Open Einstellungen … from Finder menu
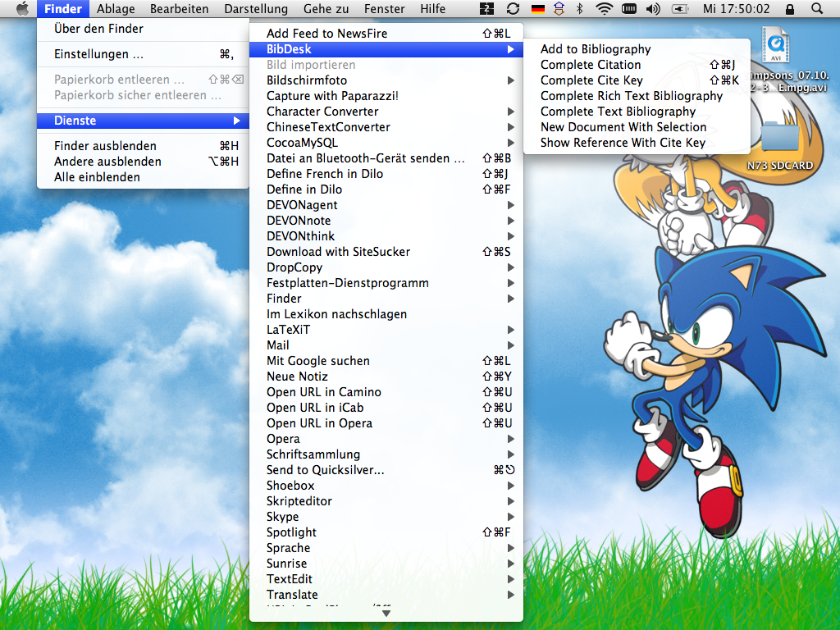 (143, 54)
